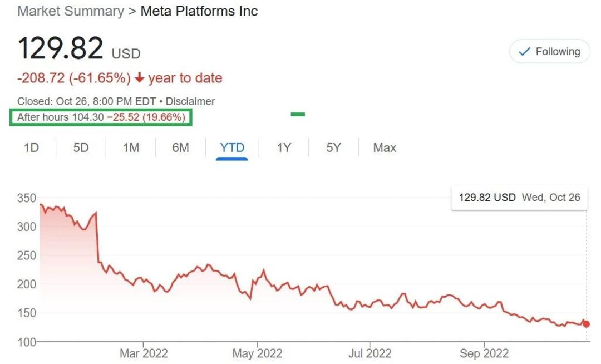Click the After hours 104.30 price line
601x364 pixels.
tap(101, 117)
